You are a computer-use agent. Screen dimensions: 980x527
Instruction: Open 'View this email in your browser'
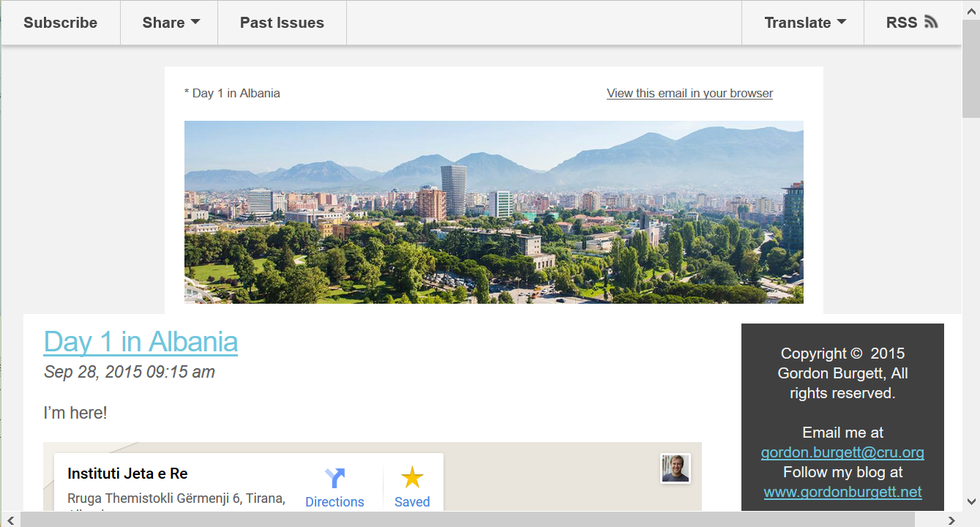689,93
